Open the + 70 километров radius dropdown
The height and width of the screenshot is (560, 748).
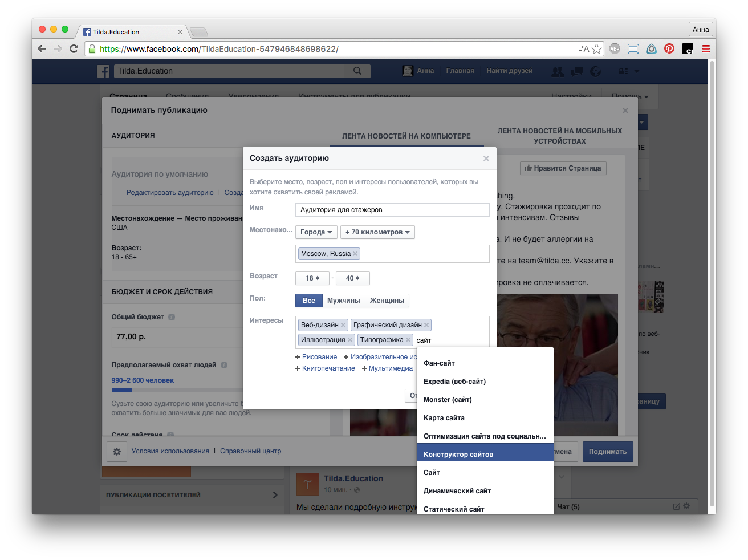pos(377,232)
